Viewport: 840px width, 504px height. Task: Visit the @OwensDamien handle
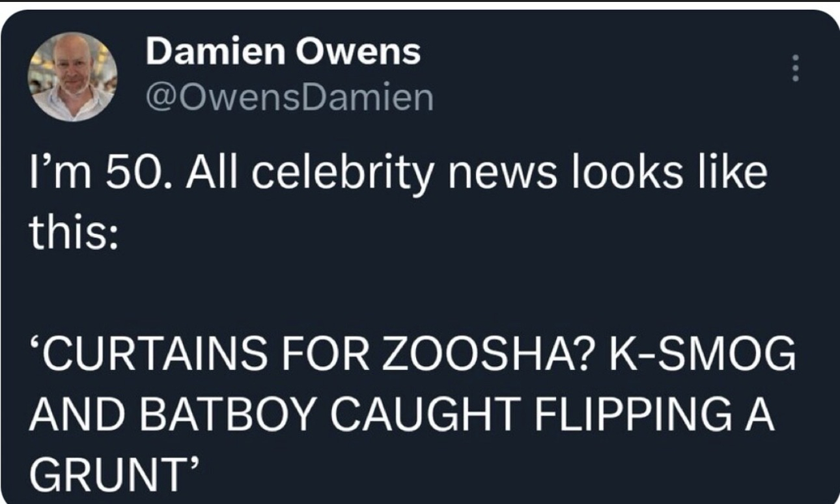(290, 98)
